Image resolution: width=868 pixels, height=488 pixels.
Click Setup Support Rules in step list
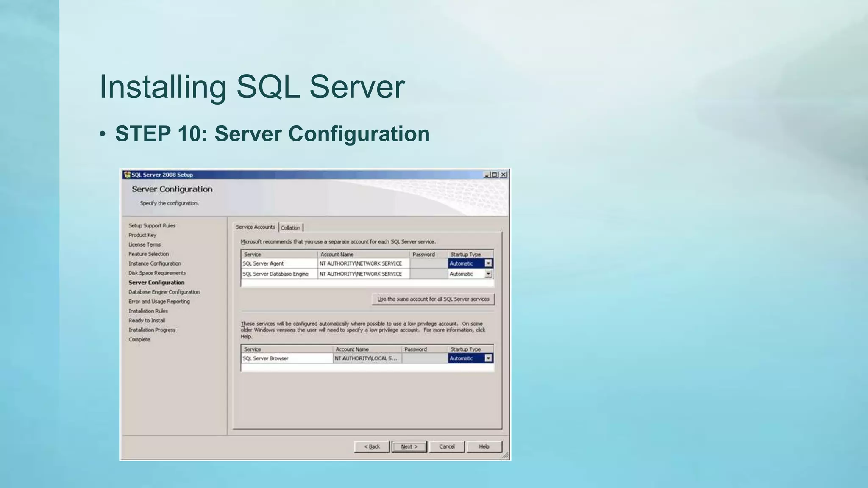pos(152,226)
